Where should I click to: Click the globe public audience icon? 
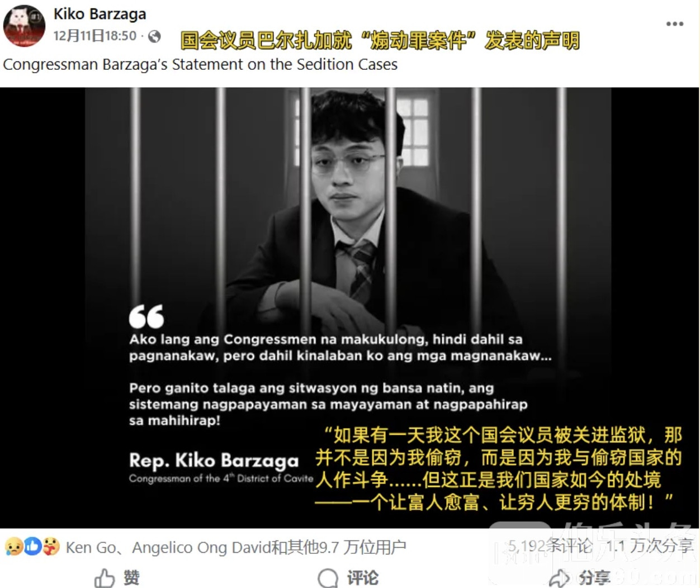tap(154, 36)
